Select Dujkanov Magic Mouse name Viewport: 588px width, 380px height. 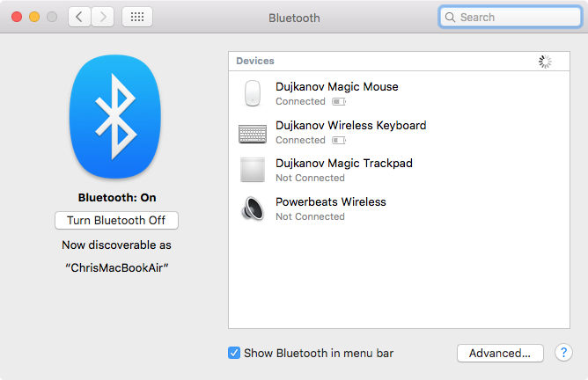[x=337, y=86]
